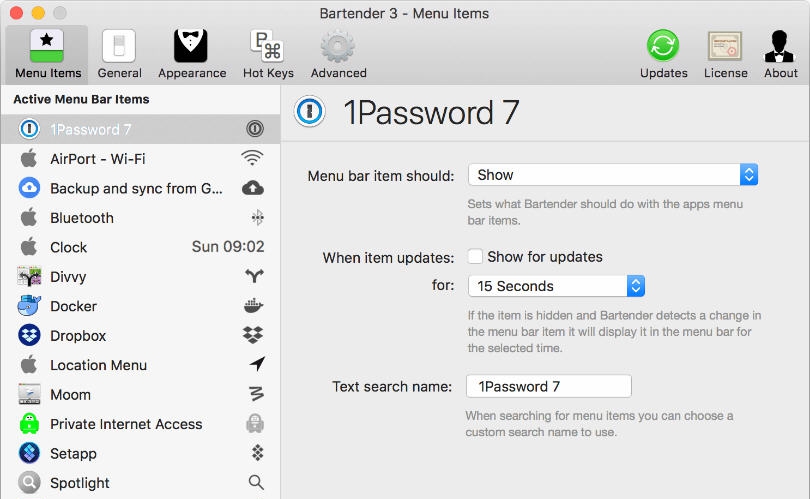Select AirPort - Wi-Fi in the list

click(141, 159)
